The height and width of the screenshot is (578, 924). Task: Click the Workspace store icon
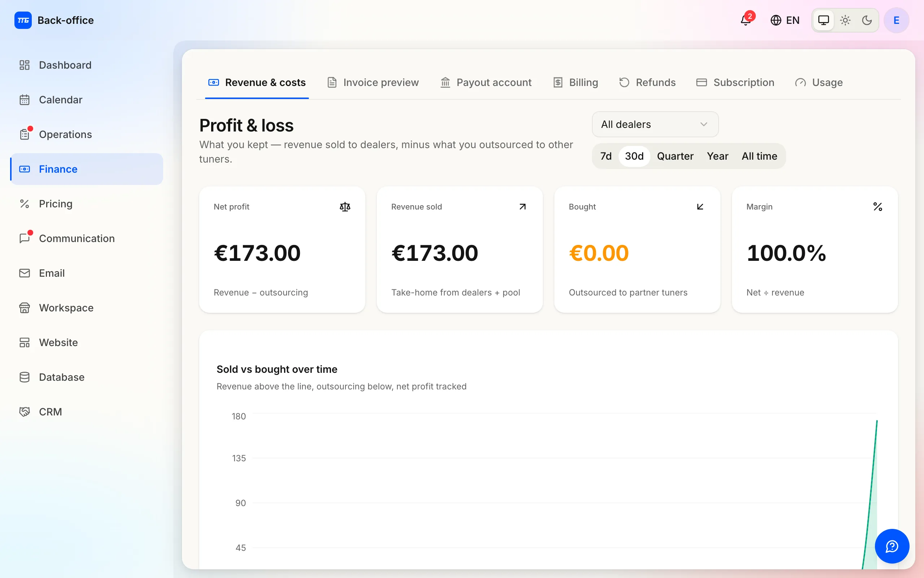click(x=25, y=308)
